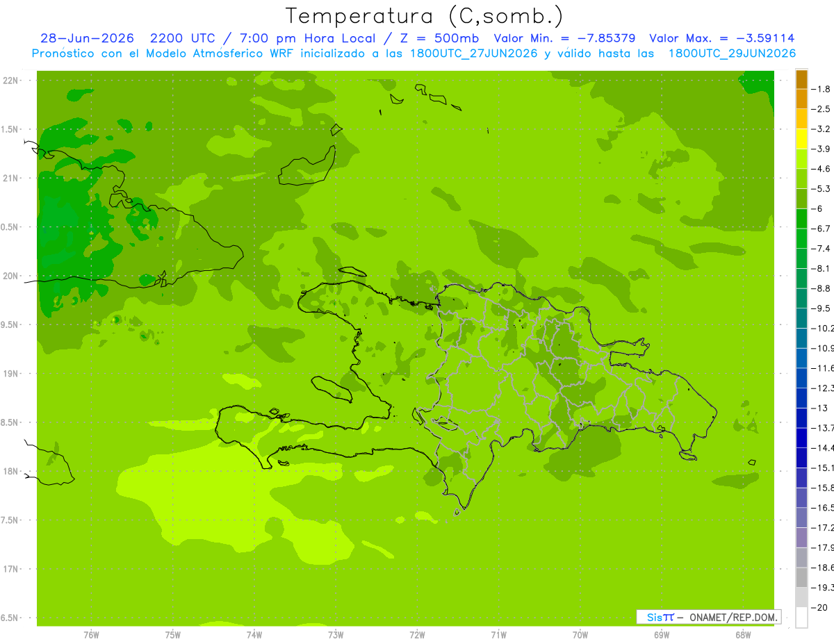This screenshot has width=834, height=644.
Task: Click the '69W' longitude label
Action: [x=662, y=635]
